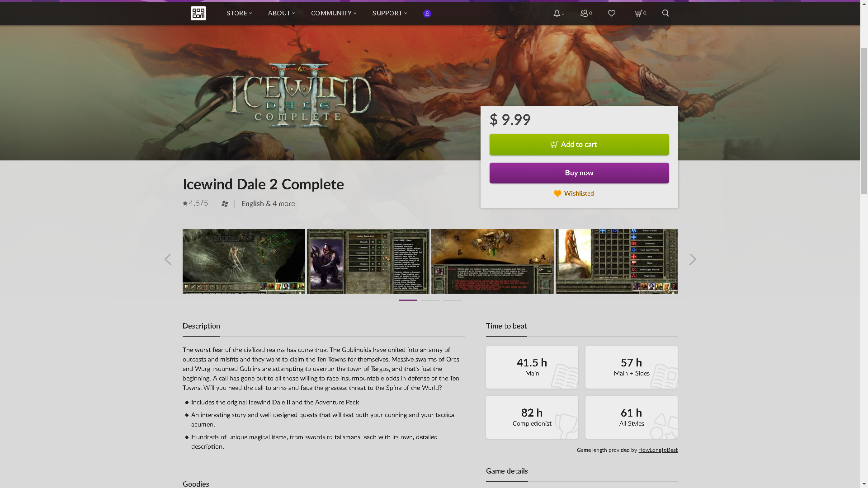
Task: Select the 41.5h Main time tab
Action: [x=532, y=366]
